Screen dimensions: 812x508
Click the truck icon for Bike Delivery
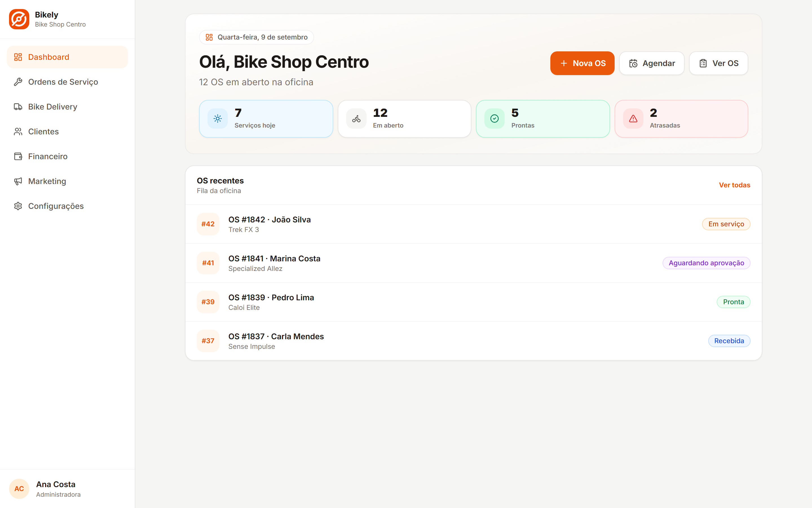18,107
